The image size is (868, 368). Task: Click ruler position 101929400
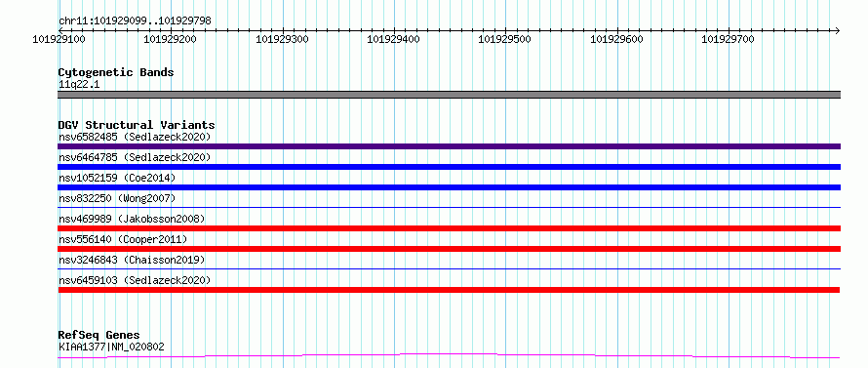tap(394, 39)
